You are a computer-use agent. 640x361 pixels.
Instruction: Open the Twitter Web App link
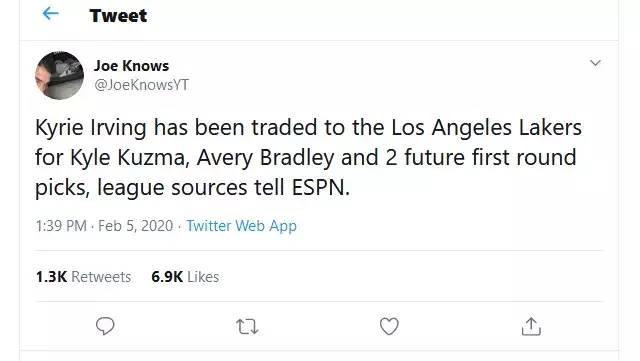pos(241,226)
